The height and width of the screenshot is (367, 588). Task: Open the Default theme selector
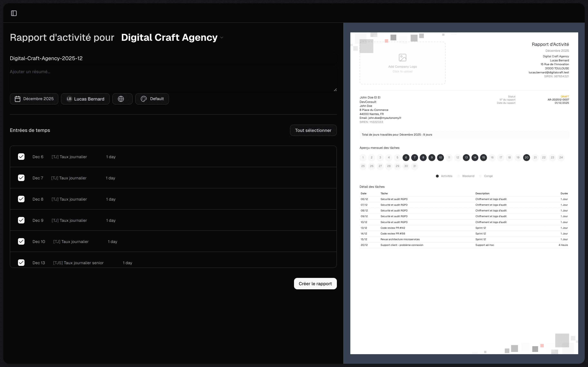coord(152,99)
